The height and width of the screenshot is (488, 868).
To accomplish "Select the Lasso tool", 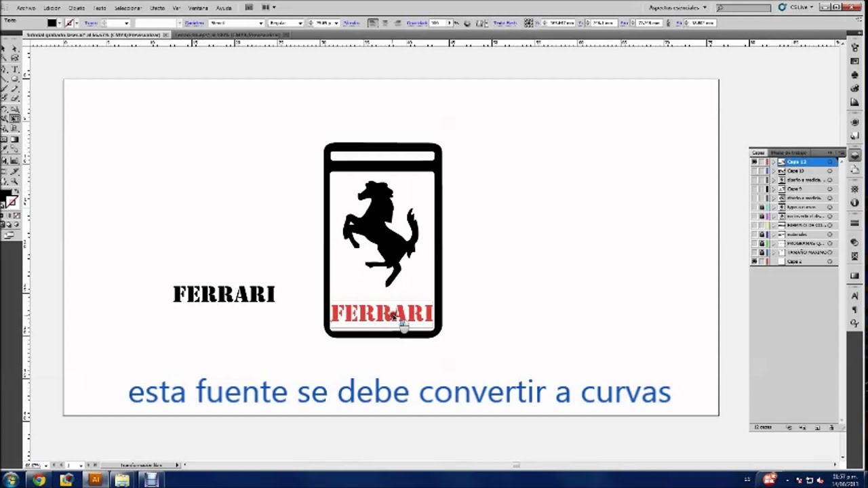I will (14, 58).
